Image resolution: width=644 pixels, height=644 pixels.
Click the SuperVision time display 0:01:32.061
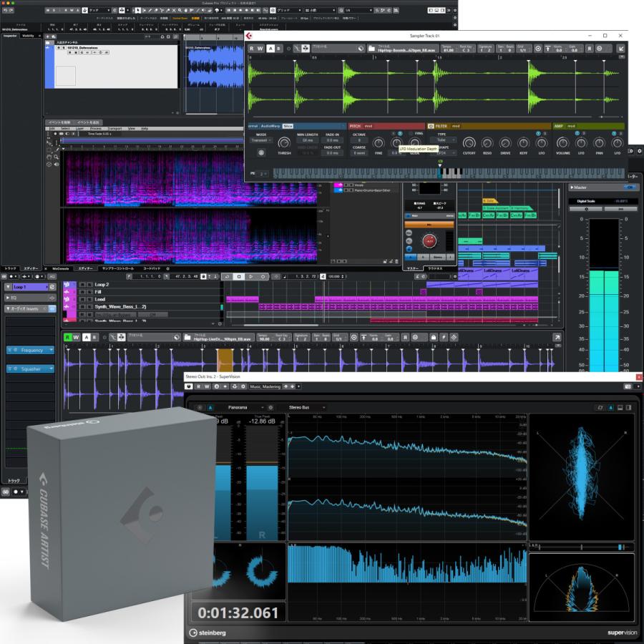(238, 613)
